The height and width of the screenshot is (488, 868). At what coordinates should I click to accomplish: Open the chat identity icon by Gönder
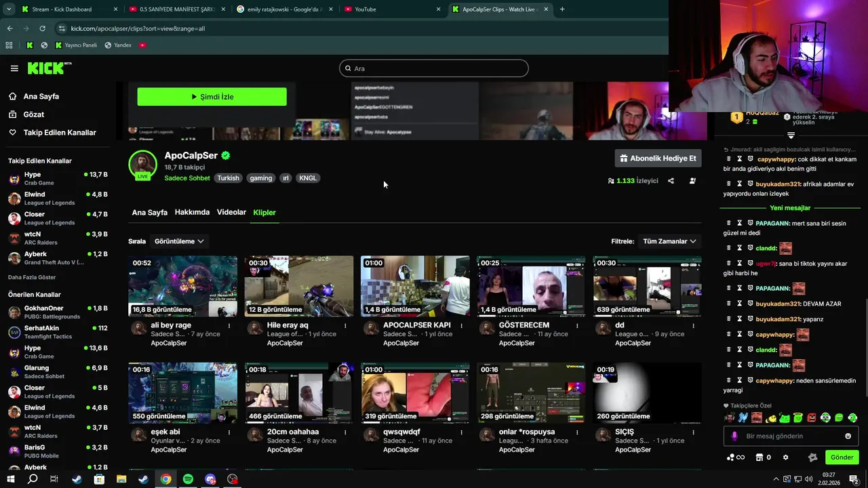812,457
